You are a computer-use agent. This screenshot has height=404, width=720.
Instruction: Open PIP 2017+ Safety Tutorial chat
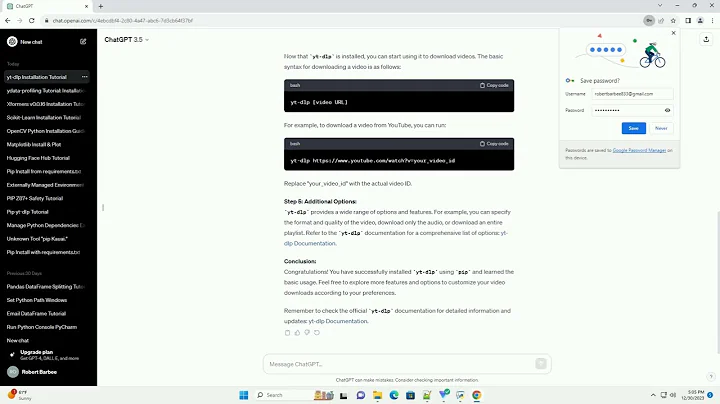pos(47,198)
